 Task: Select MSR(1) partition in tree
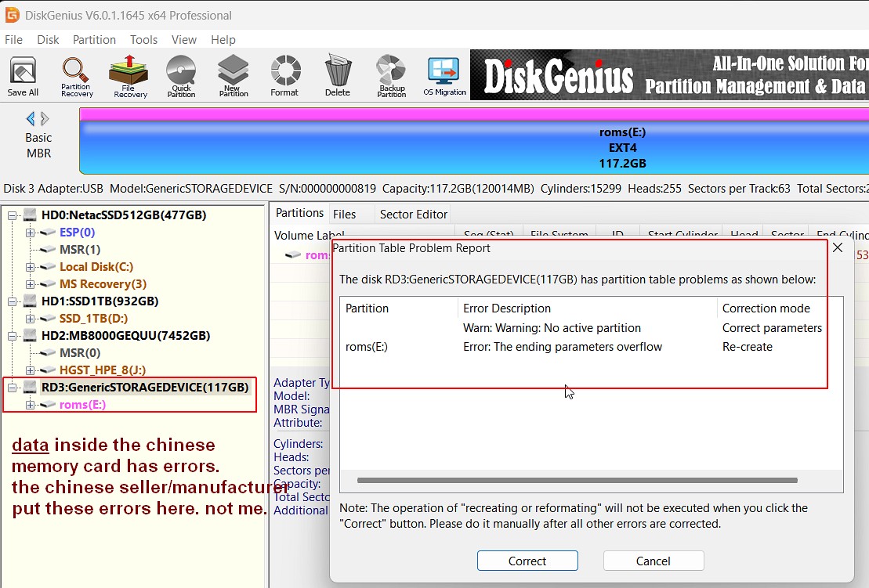[80, 250]
